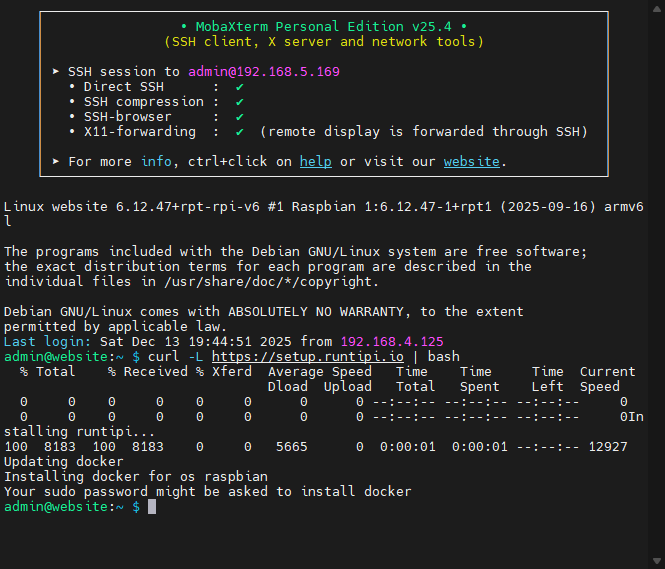This screenshot has width=665, height=569.
Task: Click the arrow marker before 'SSH session to'
Action: coord(56,72)
